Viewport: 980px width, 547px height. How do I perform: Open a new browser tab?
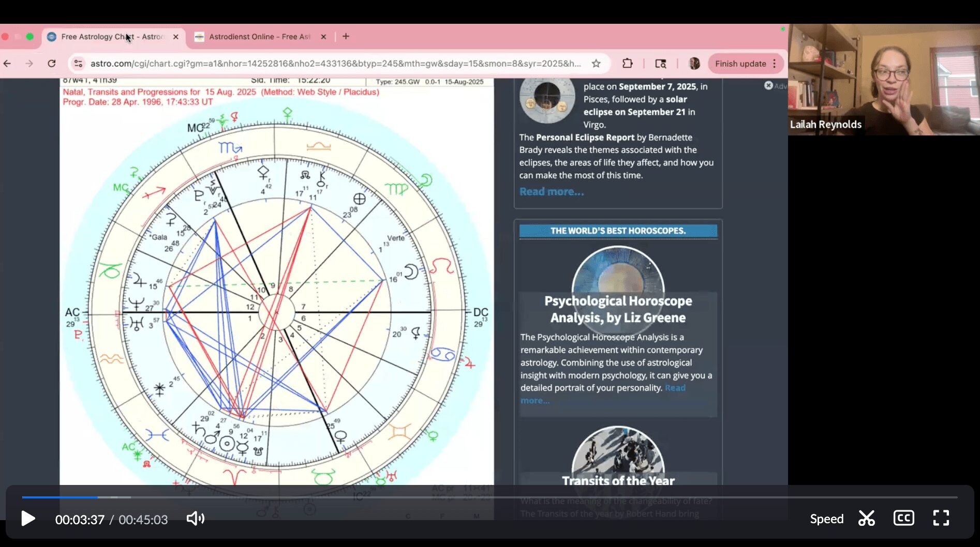[x=346, y=36]
